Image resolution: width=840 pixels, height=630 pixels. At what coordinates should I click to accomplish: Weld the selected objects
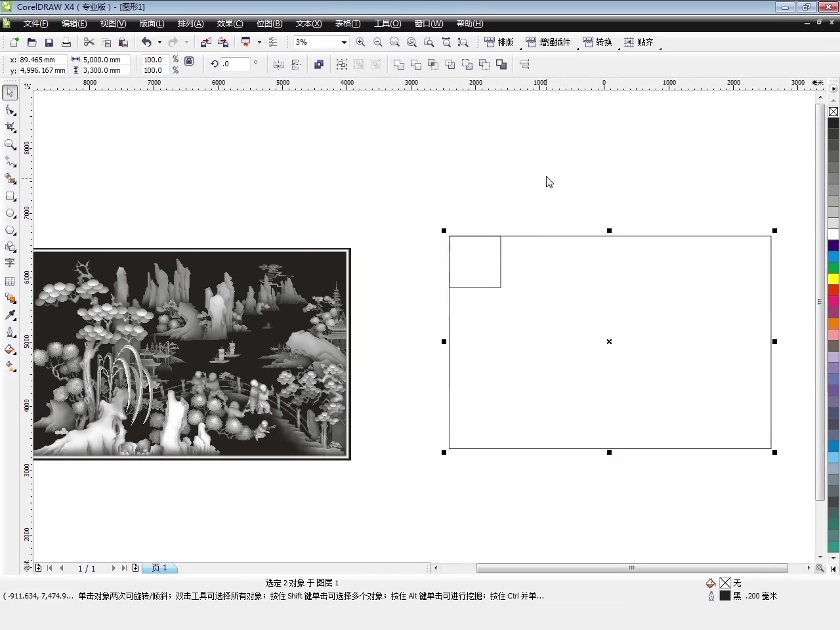[x=398, y=64]
